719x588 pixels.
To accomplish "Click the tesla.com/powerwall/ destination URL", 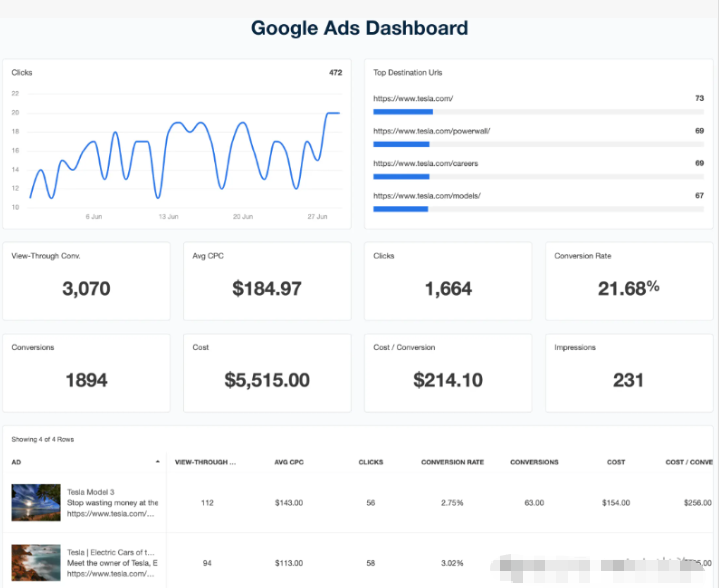I will (x=431, y=131).
